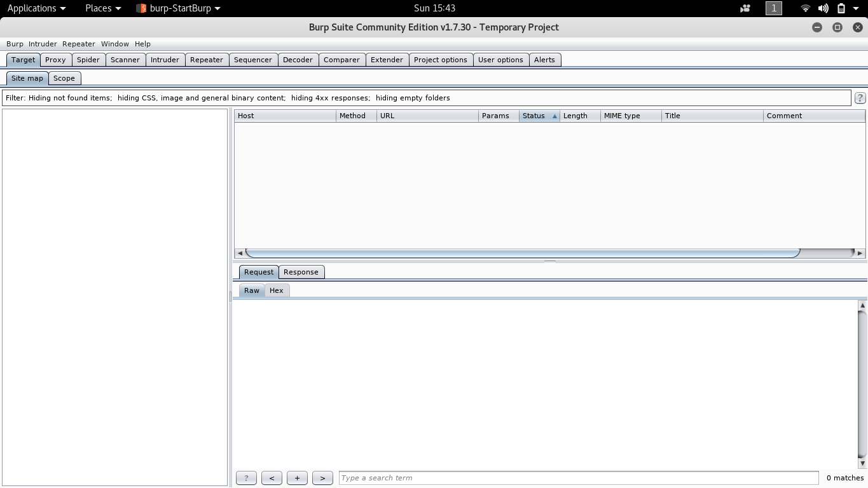Toggle Status column sort order
This screenshot has width=868, height=488.
point(539,116)
